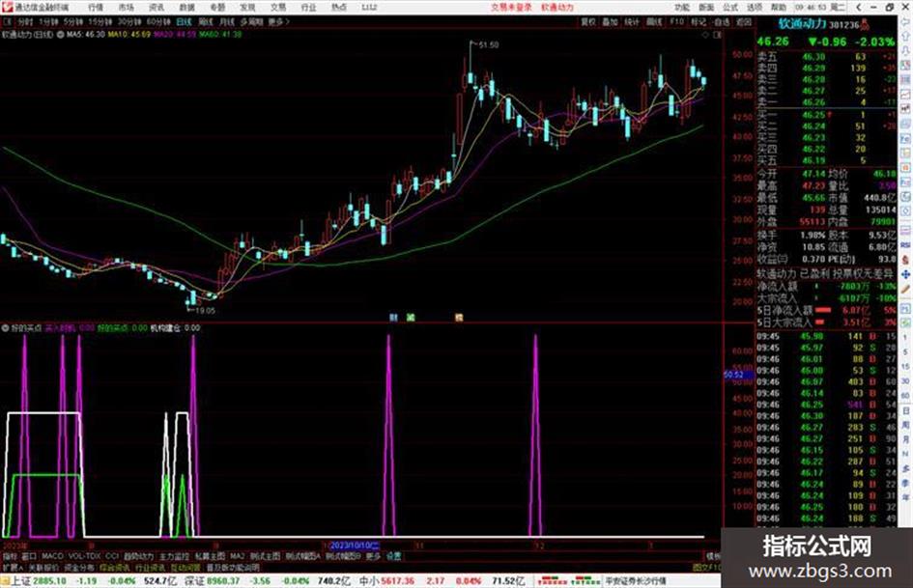The image size is (913, 588).
Task: Click the top icon in right sidebar
Action: [905, 22]
